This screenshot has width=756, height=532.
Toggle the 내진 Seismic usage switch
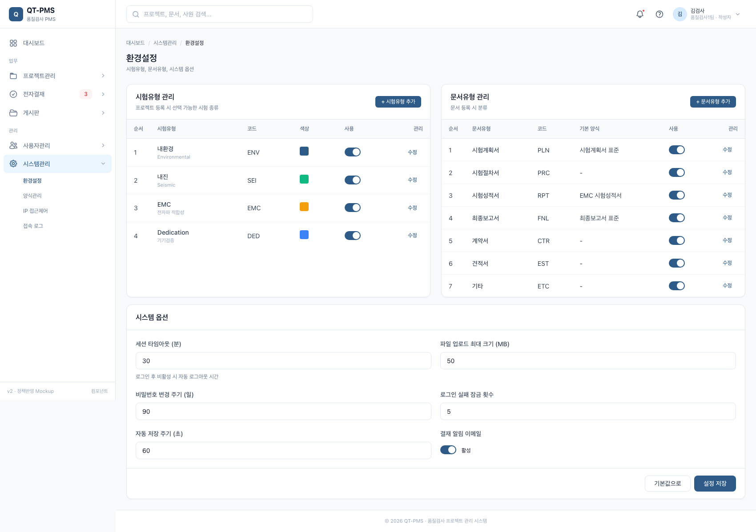point(353,180)
